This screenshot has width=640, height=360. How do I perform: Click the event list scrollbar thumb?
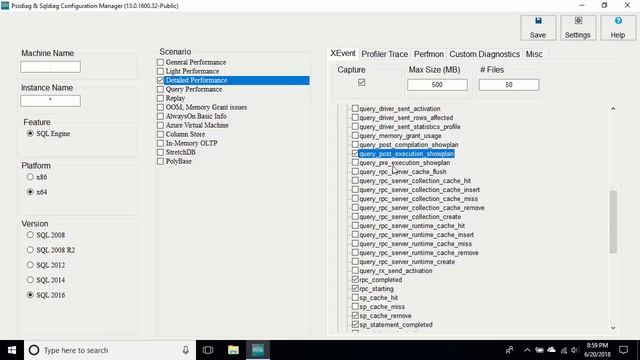613,222
